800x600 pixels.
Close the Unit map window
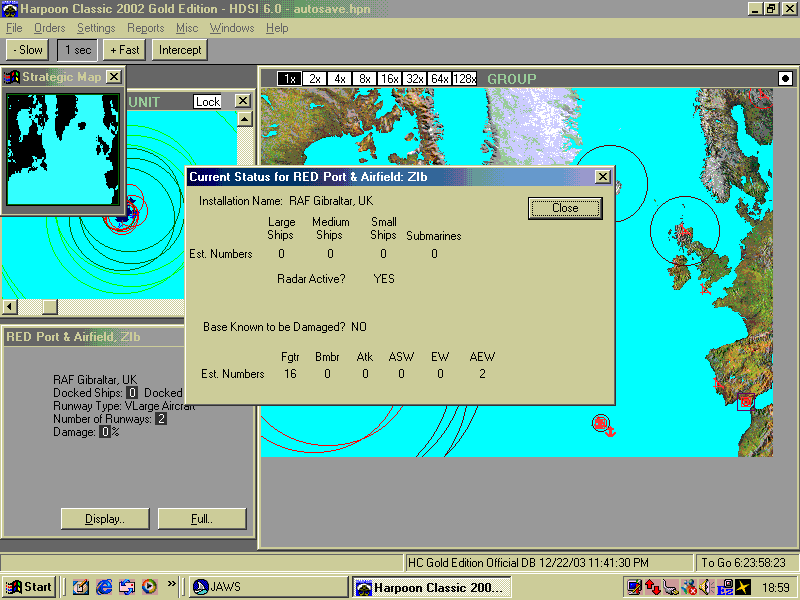coord(243,101)
